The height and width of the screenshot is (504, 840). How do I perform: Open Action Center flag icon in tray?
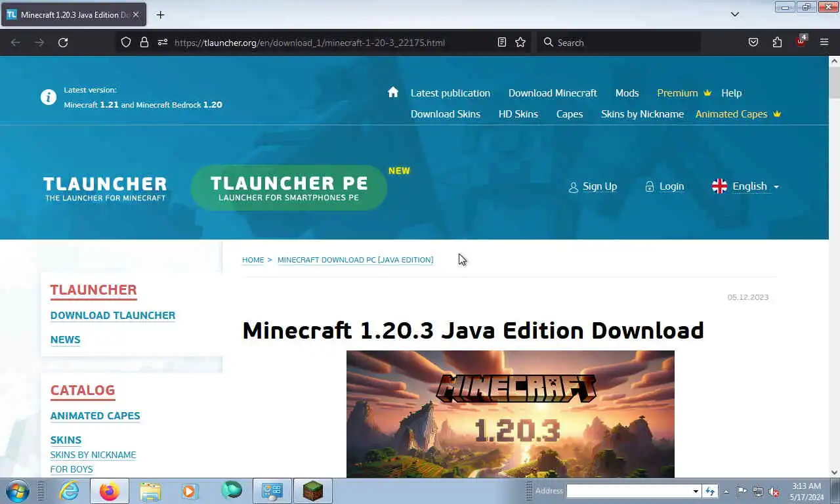742,492
